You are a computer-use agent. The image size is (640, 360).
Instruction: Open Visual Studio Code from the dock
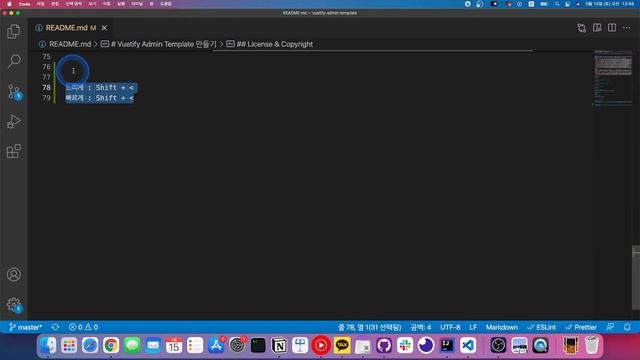[468, 345]
